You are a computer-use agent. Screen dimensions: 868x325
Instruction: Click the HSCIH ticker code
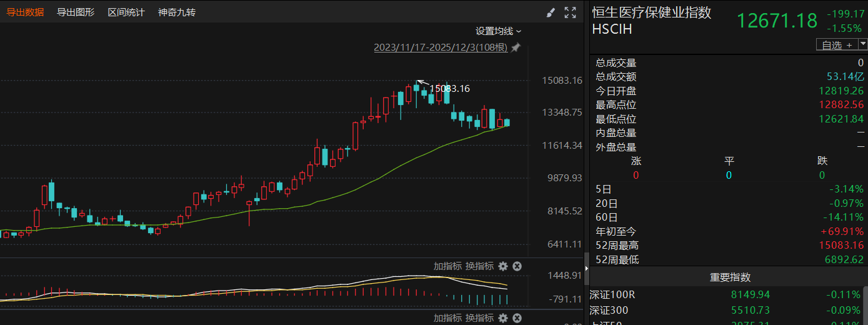point(612,29)
